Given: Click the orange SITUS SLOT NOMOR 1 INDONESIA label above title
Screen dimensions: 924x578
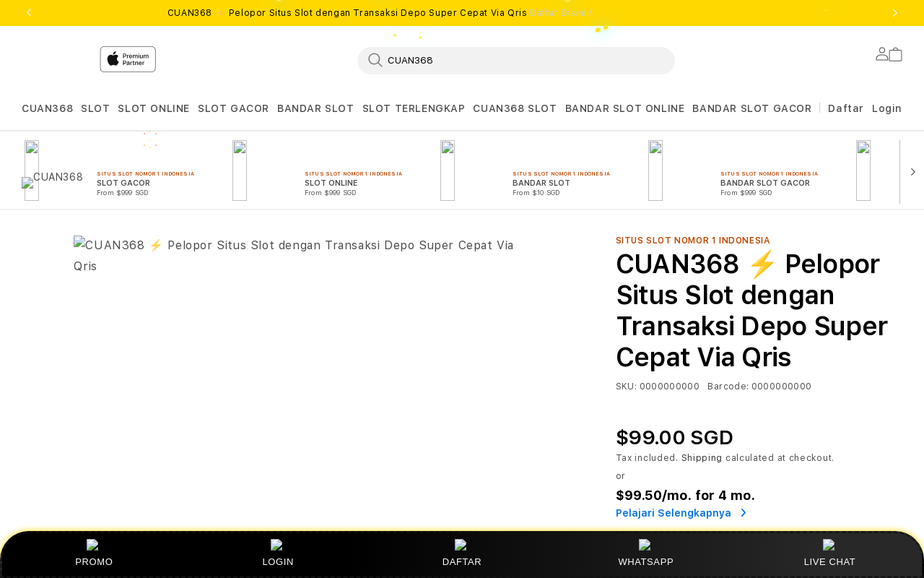Looking at the screenshot, I should [x=693, y=241].
